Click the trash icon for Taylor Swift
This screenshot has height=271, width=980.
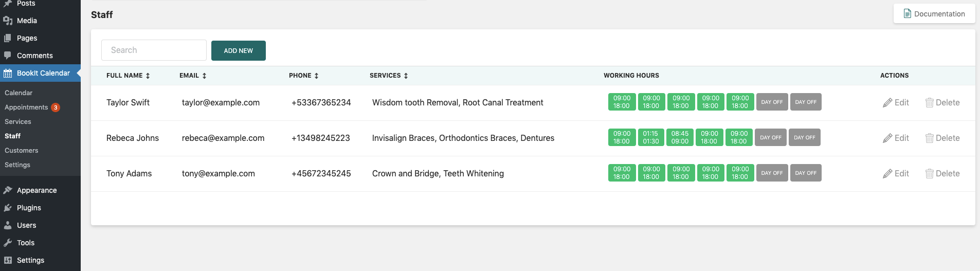(929, 103)
